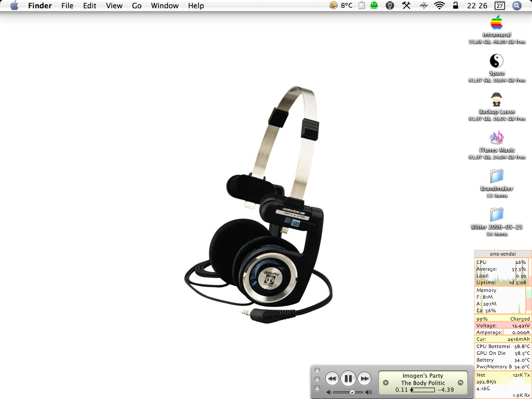Click the Pwr/Memory B 54.0°C row
The width and height of the screenshot is (532, 399).
click(x=503, y=367)
